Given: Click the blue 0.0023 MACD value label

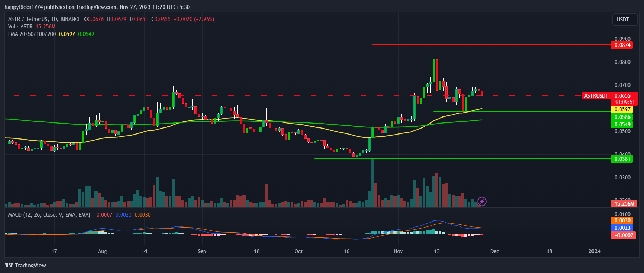Looking at the screenshot, I should tap(622, 228).
